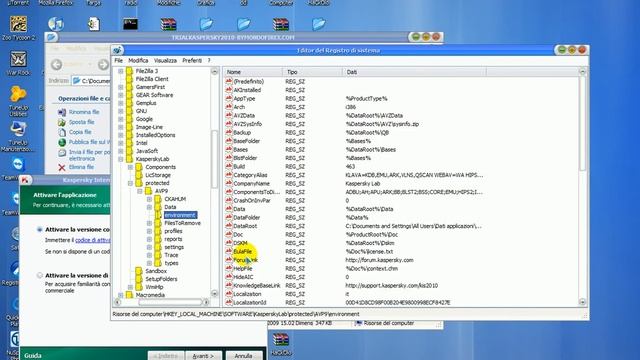The height and width of the screenshot is (360, 640).
Task: Click the Guida link in Kaspersky wizard
Action: pyautogui.click(x=33, y=356)
